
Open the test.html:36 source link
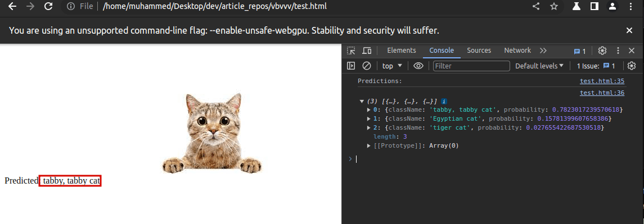602,93
